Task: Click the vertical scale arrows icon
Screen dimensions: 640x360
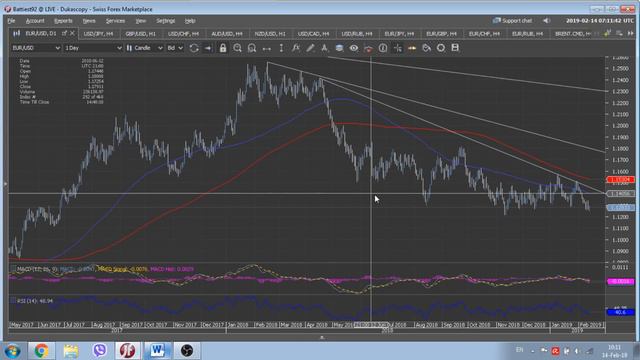Action: [x=281, y=48]
